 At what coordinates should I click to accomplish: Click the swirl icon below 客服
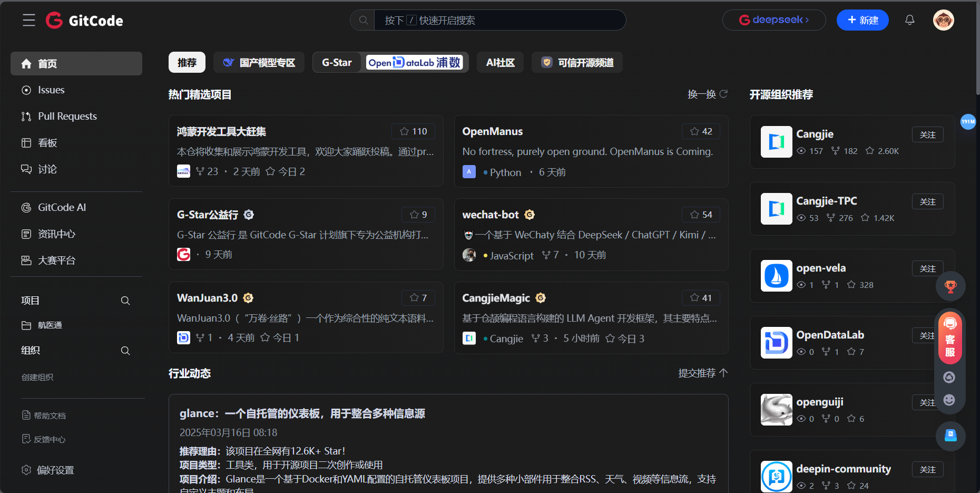tap(949, 377)
